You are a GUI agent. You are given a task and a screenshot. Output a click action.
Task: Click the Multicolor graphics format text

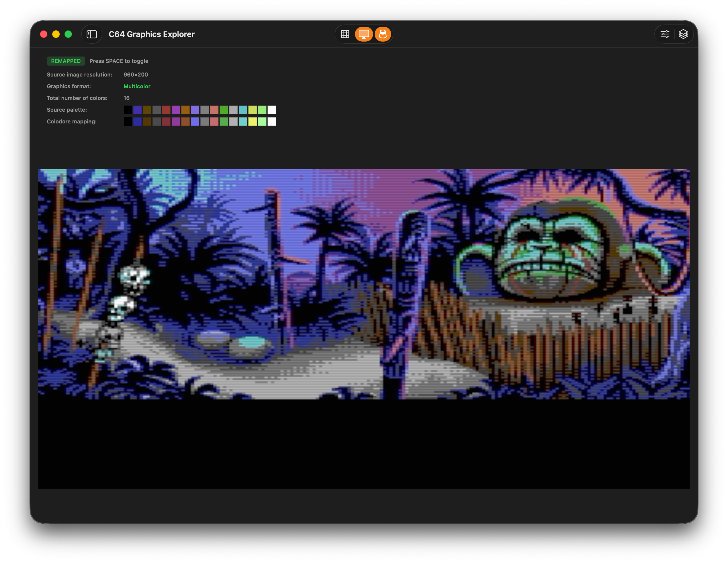coord(137,86)
